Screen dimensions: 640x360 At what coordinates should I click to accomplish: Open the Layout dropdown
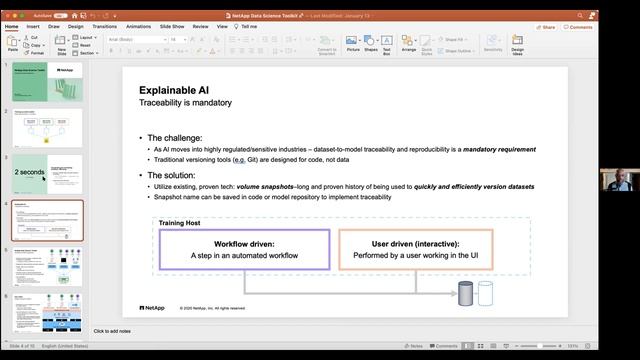pos(84,38)
